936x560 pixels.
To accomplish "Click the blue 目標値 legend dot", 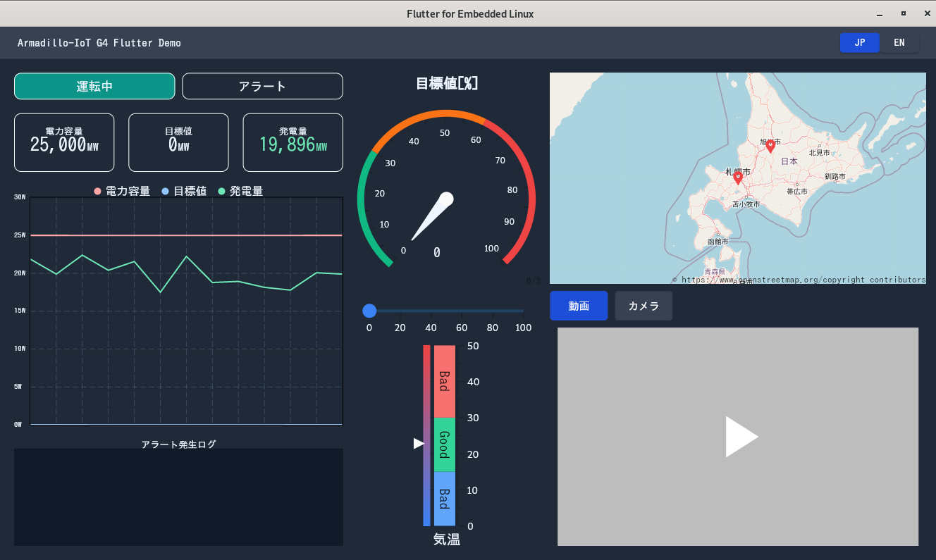I will pyautogui.click(x=166, y=192).
